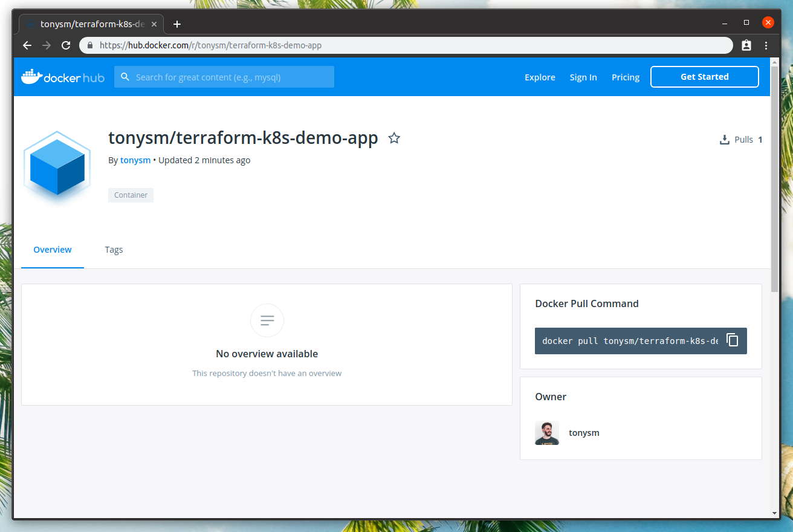
Task: Click the padlock site security icon
Action: 90,45
